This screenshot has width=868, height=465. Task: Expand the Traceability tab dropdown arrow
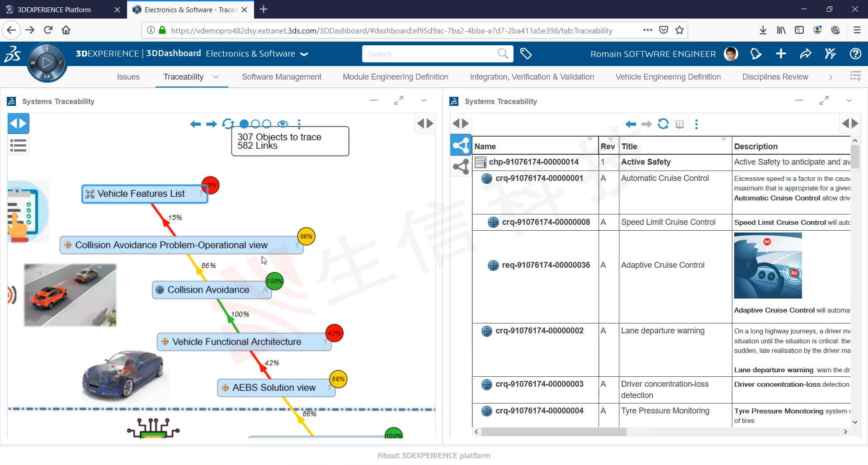pyautogui.click(x=216, y=77)
